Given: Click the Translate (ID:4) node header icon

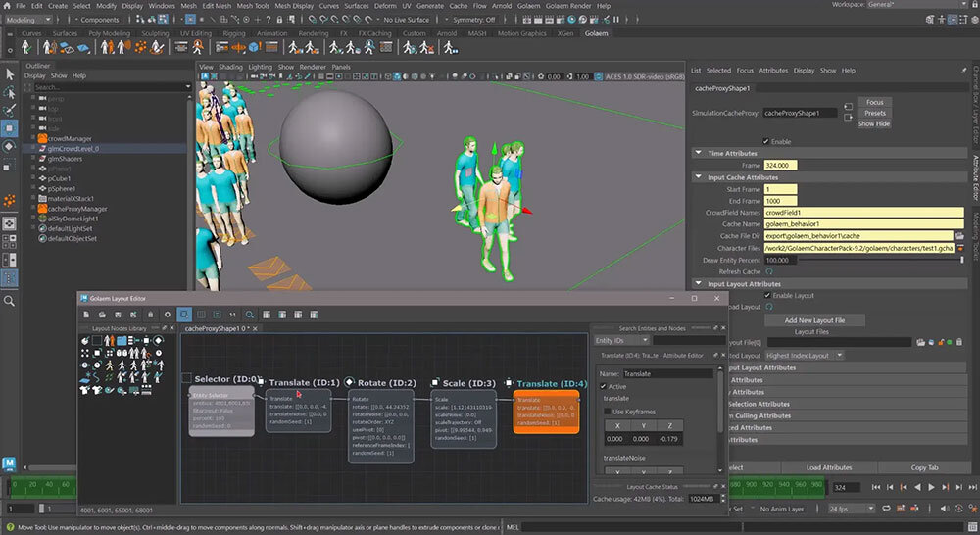Looking at the screenshot, I should point(509,382).
